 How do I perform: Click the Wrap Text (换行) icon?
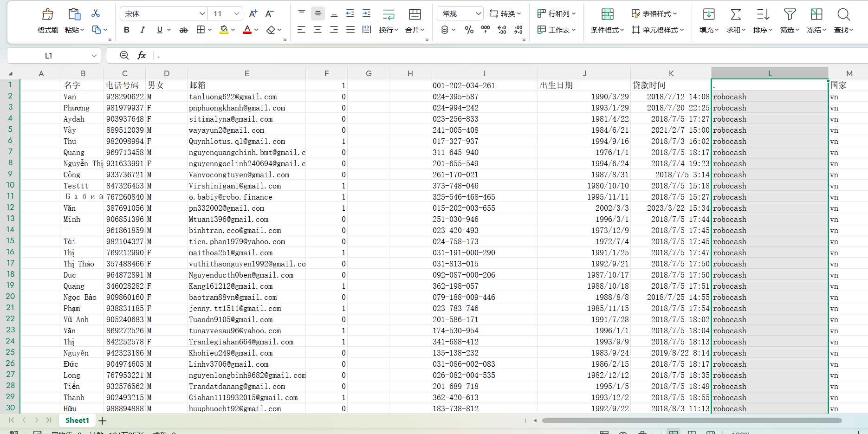tap(389, 14)
